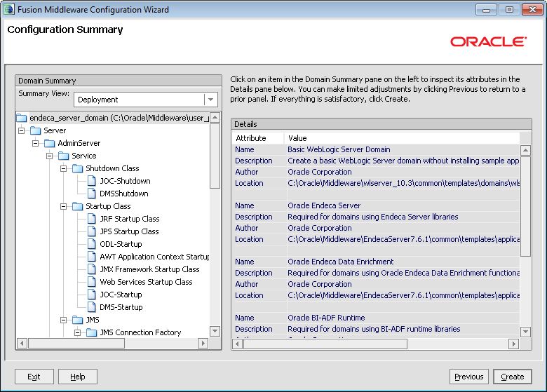
Task: Click the Oracle Endeca Server name value
Action: [x=324, y=205]
